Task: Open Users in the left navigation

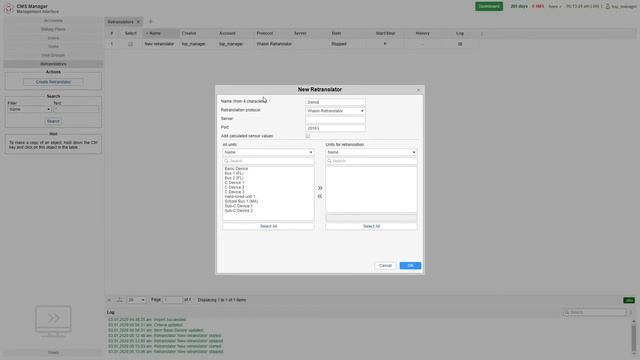Action: click(x=53, y=38)
